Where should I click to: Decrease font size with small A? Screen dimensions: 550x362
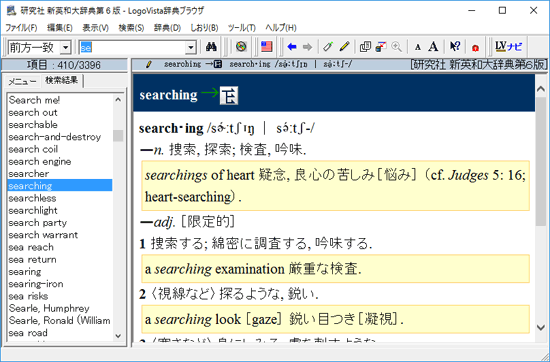[x=417, y=47]
